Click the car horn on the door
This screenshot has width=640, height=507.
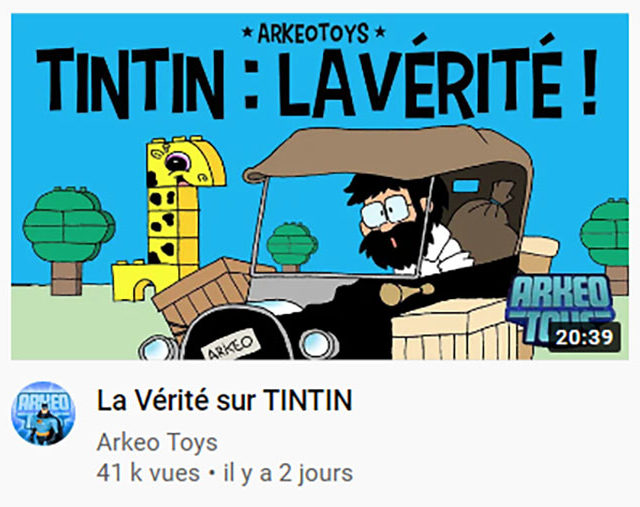(407, 292)
